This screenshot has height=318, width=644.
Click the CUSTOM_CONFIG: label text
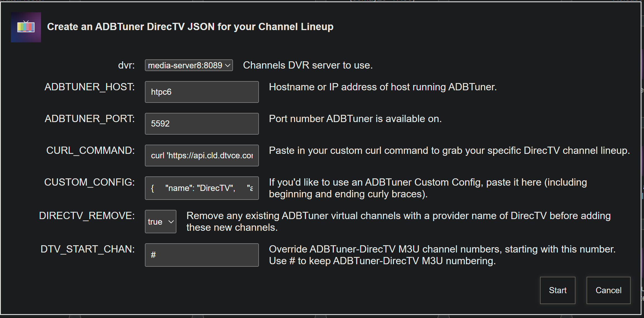tap(89, 182)
